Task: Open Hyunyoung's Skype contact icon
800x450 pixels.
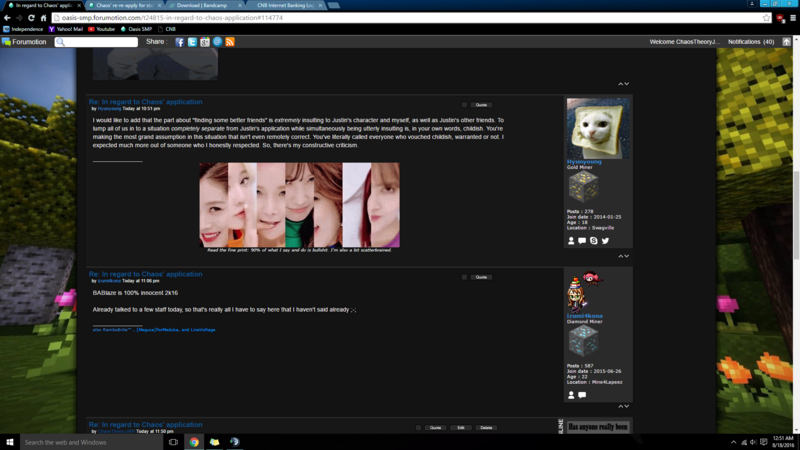Action: click(x=593, y=241)
